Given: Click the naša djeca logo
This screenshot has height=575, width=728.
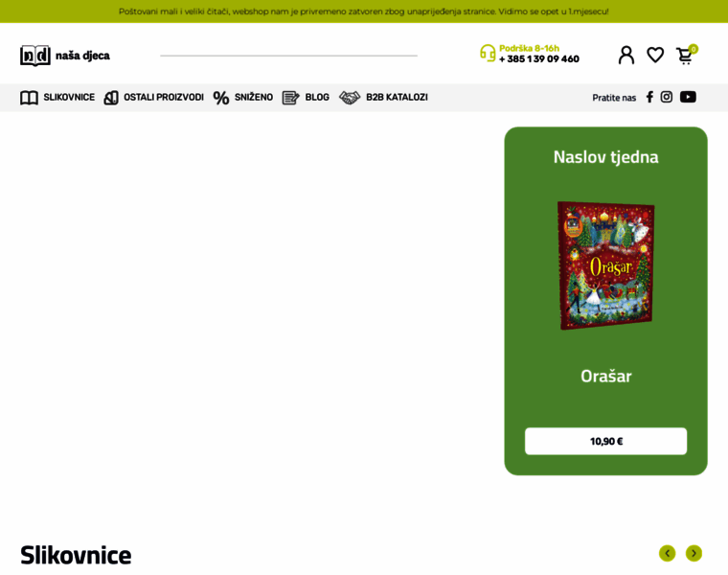Looking at the screenshot, I should [65, 56].
